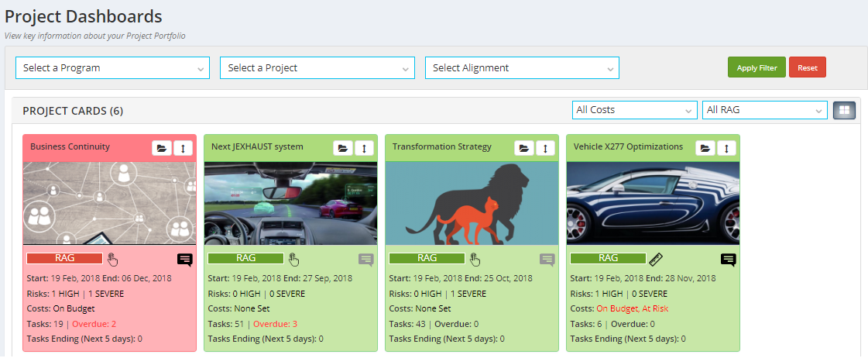Click 'Tasks: 6' on Vehicle X277 card
The width and height of the screenshot is (868, 358).
click(x=585, y=324)
